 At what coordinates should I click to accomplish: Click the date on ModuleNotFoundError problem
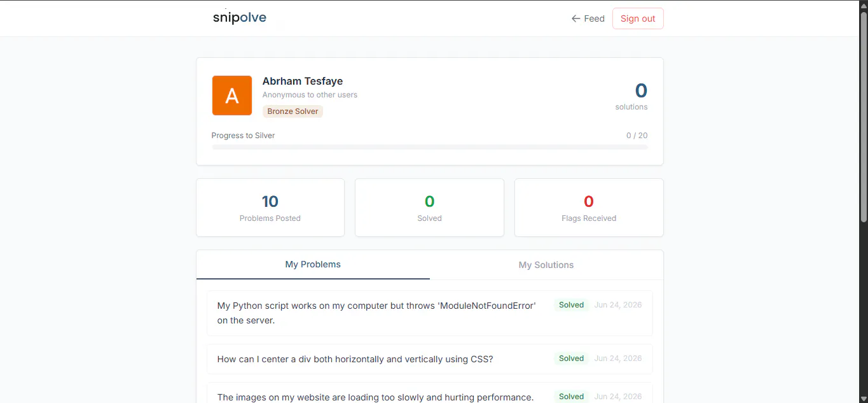tap(617, 305)
